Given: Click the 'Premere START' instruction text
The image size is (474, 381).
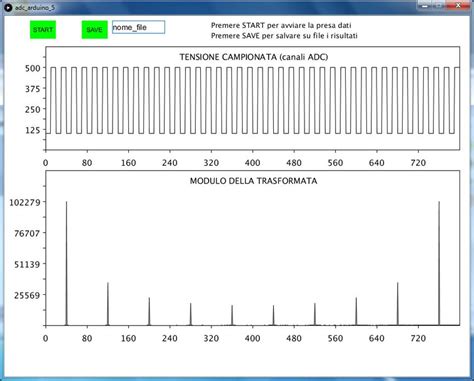Looking at the screenshot, I should pos(281,25).
